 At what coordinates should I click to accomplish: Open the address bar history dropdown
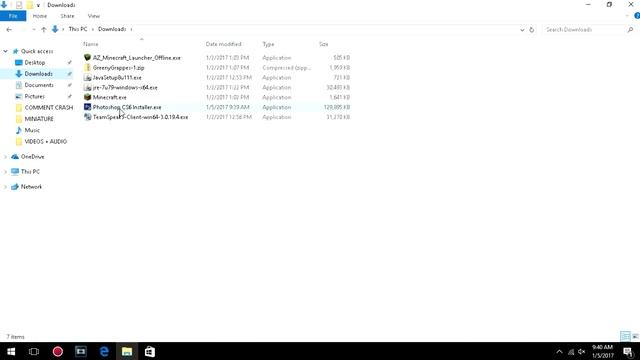(x=522, y=30)
